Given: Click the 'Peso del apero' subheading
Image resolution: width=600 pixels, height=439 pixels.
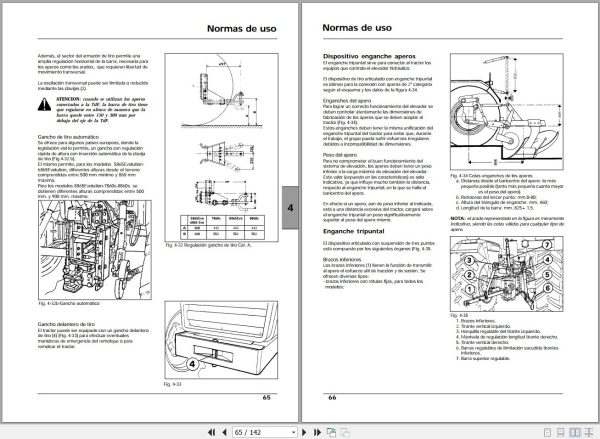Looking at the screenshot, I should 340,155.
